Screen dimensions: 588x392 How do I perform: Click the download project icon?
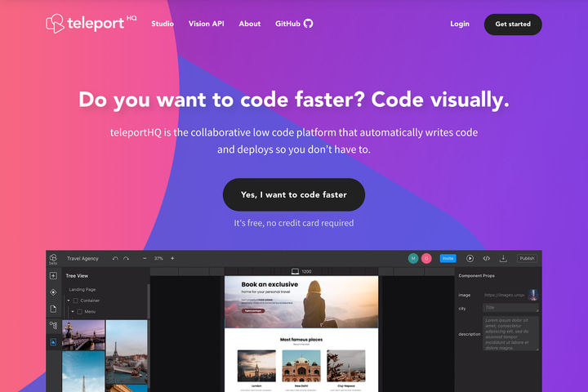[503, 258]
